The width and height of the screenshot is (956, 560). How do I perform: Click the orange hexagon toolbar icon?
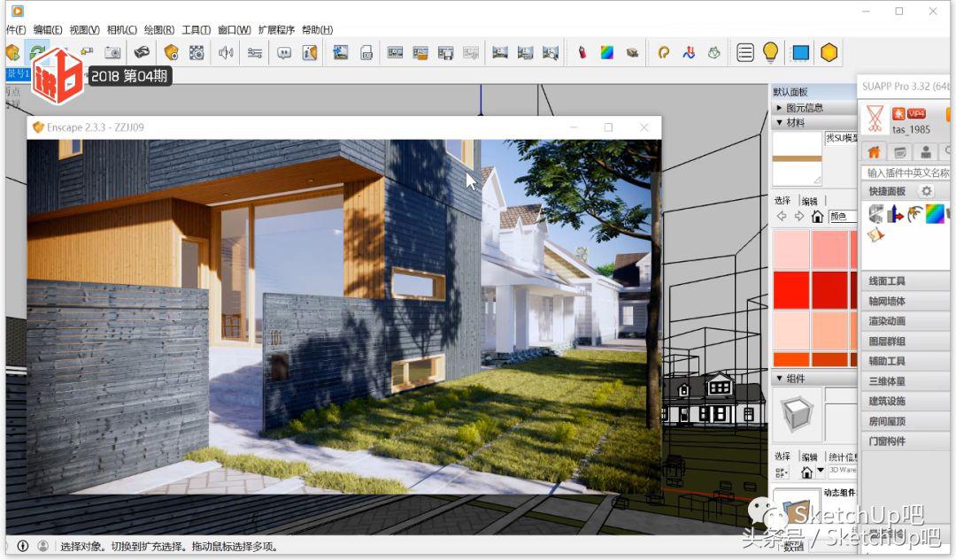pos(829,52)
